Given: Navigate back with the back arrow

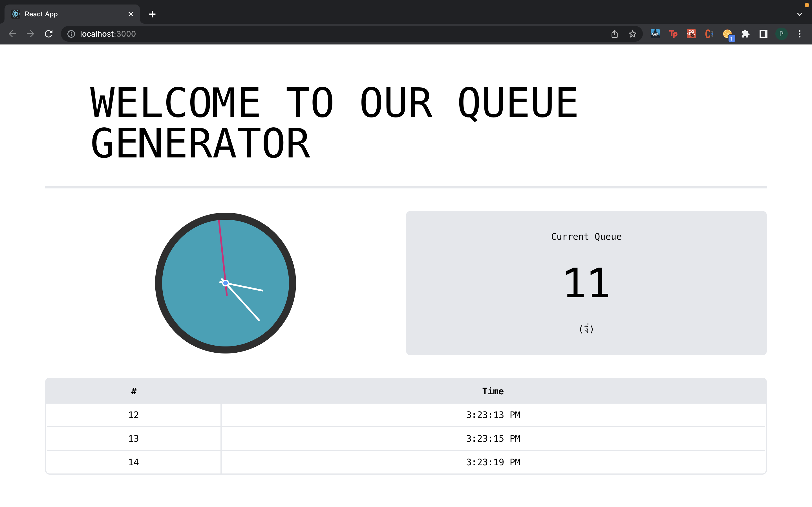Looking at the screenshot, I should 12,34.
